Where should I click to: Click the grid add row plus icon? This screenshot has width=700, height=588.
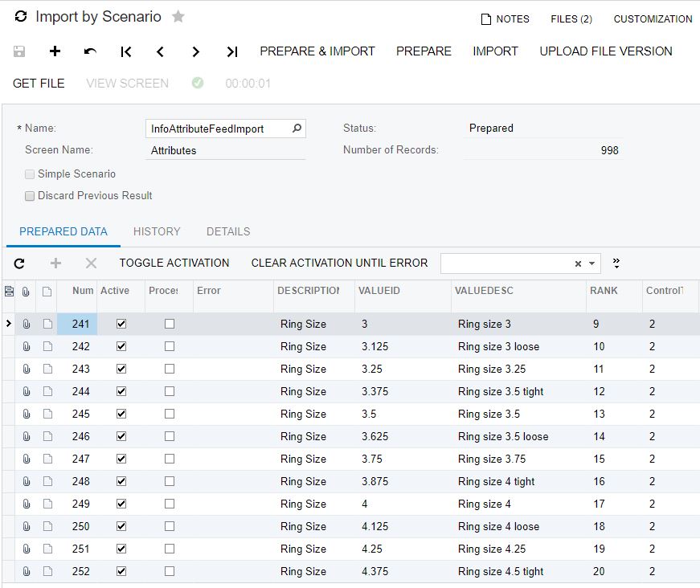55,263
